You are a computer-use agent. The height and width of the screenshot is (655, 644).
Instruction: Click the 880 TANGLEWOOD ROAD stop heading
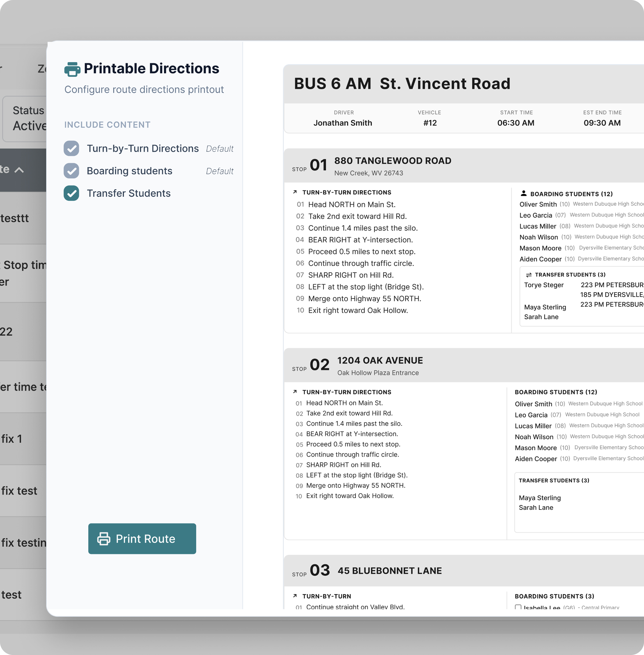pos(393,161)
